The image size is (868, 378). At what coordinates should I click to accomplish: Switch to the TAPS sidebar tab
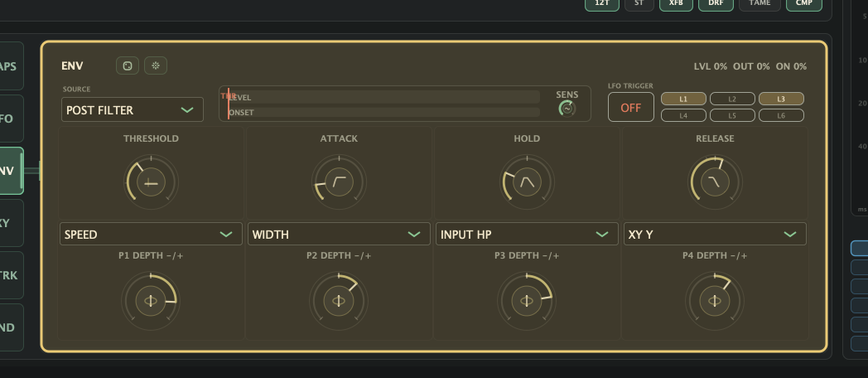click(10, 66)
